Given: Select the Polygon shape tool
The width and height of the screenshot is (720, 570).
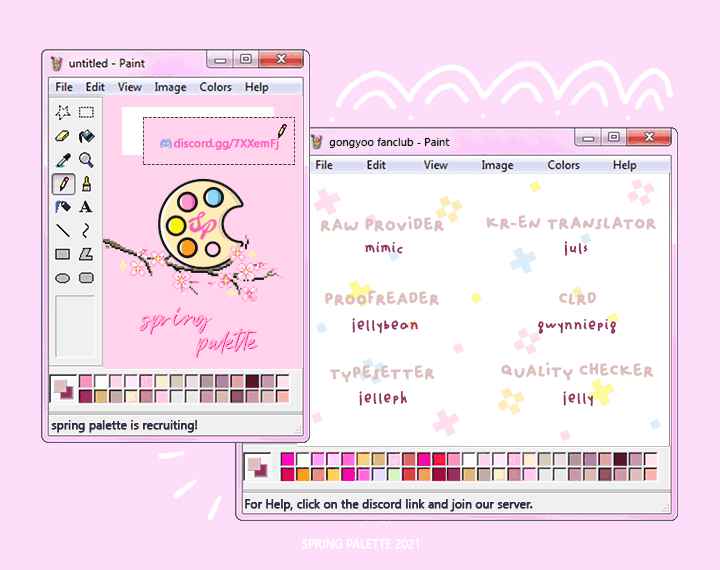Looking at the screenshot, I should click(x=87, y=254).
